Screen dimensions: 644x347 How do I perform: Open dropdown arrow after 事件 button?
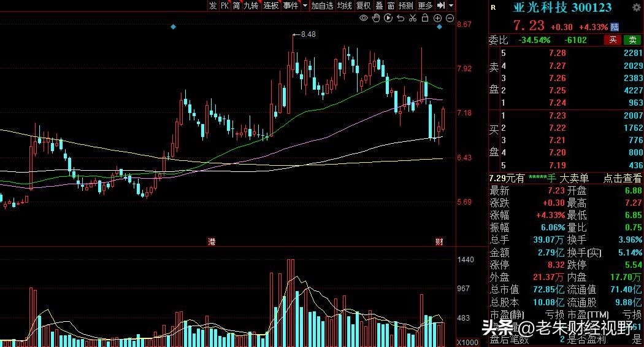(x=305, y=6)
